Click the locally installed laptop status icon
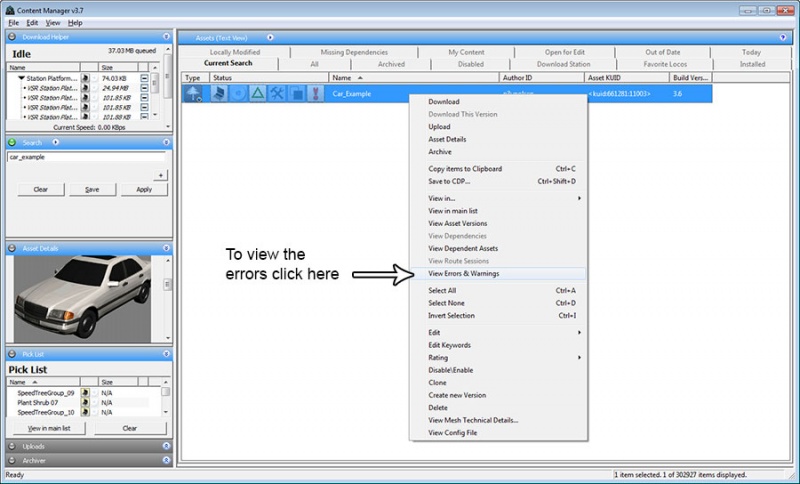The height and width of the screenshot is (484, 800). (x=219, y=94)
